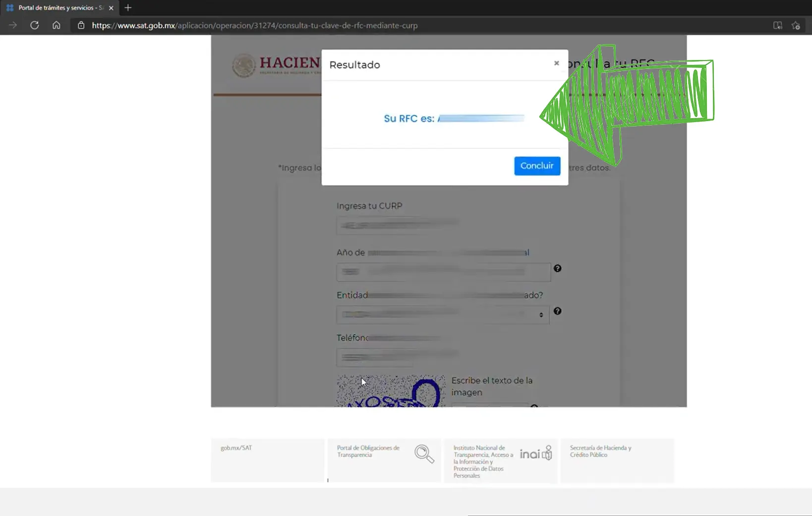Reload the page with the refresh icon
Viewport: 812px width, 516px height.
point(34,25)
